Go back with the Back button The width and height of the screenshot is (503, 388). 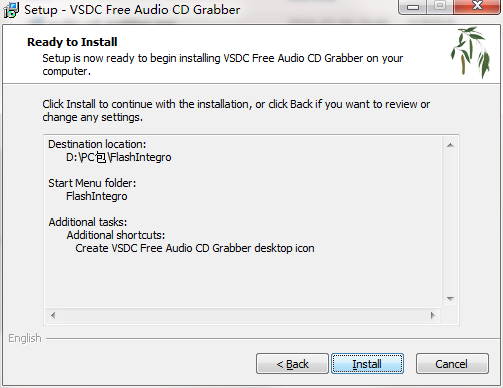(x=292, y=364)
